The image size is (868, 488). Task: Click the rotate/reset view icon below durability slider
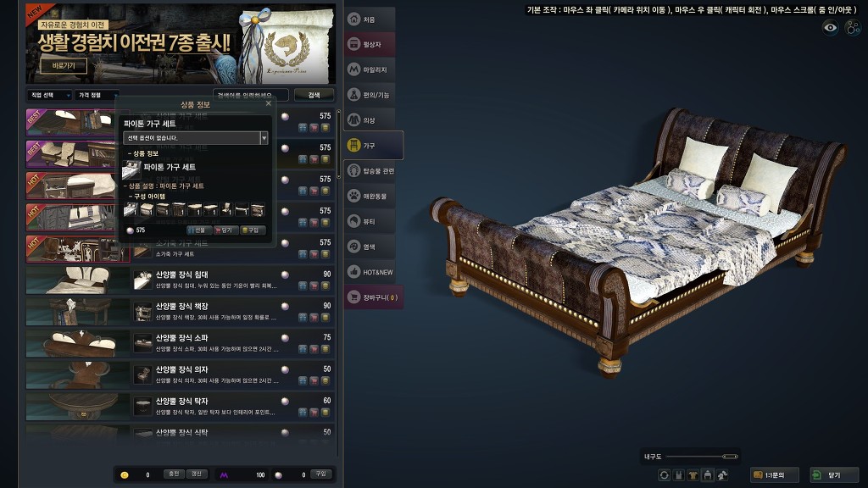click(x=664, y=474)
